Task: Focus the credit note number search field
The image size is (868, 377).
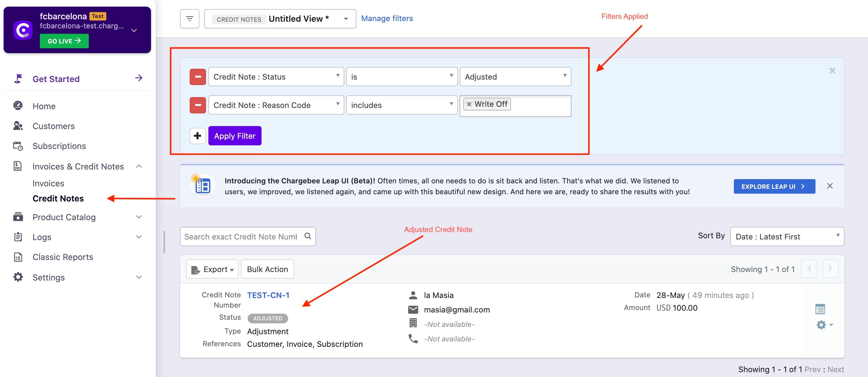Action: pos(241,237)
